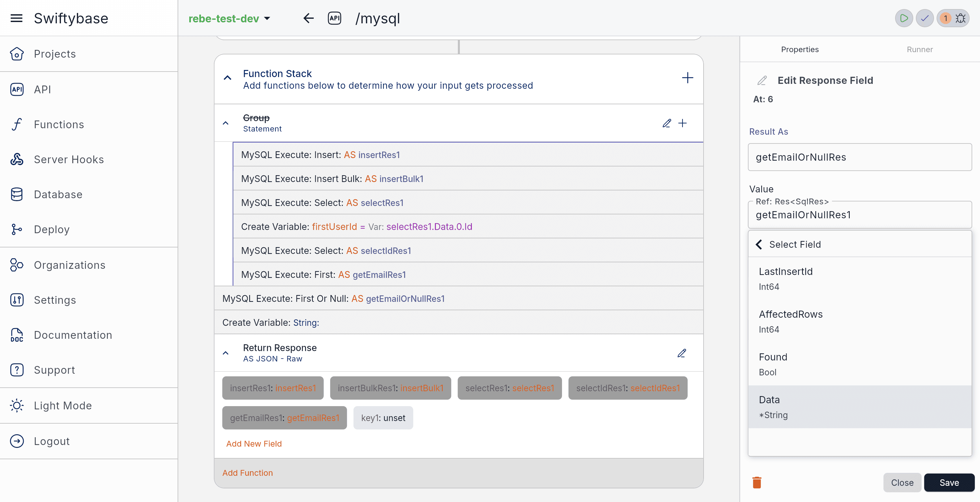Select Create Variable: firstUserId row

[468, 227]
